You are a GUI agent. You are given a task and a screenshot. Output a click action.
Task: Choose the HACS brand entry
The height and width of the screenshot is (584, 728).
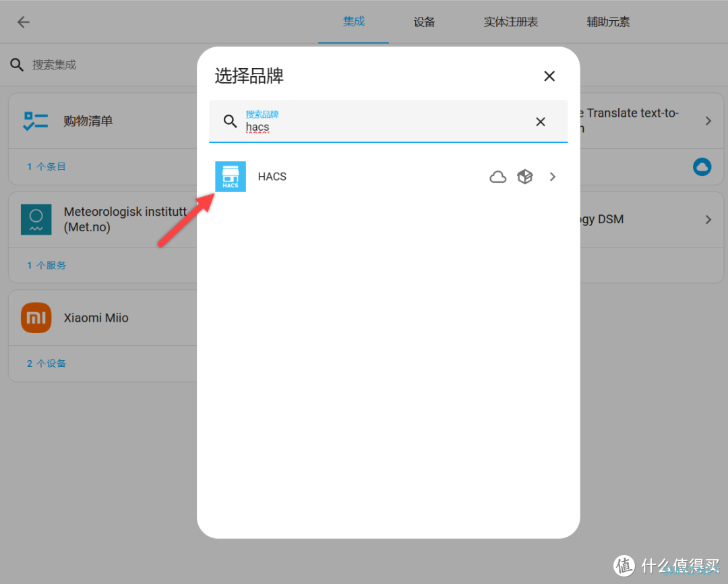[x=388, y=177]
